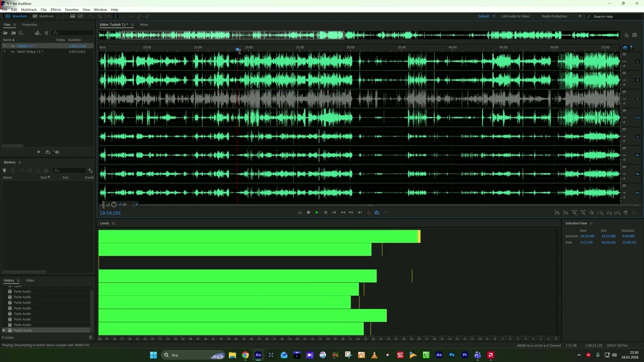
Task: Click the New File icon in Files panel
Action: pos(21,33)
